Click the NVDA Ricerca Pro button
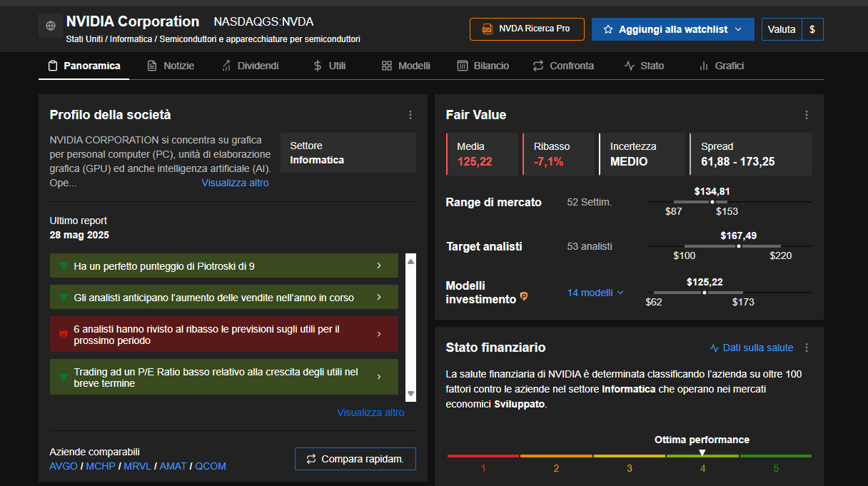868x486 pixels. click(x=527, y=29)
